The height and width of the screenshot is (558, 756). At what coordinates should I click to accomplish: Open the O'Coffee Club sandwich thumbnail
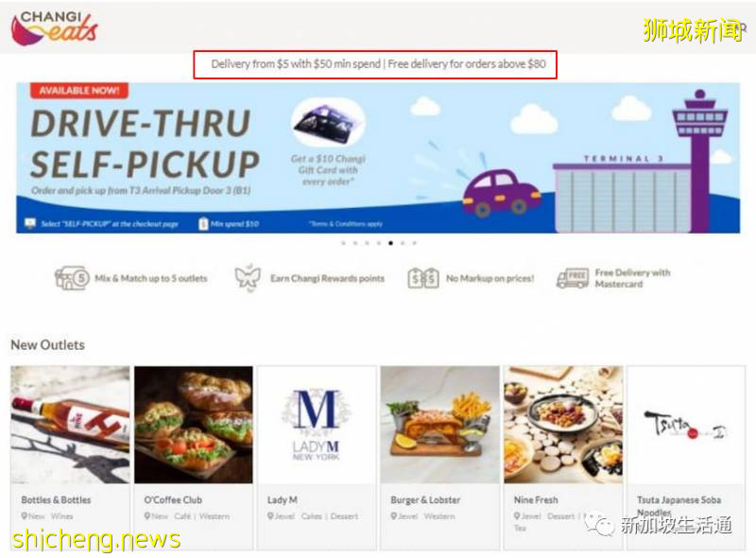tap(194, 425)
